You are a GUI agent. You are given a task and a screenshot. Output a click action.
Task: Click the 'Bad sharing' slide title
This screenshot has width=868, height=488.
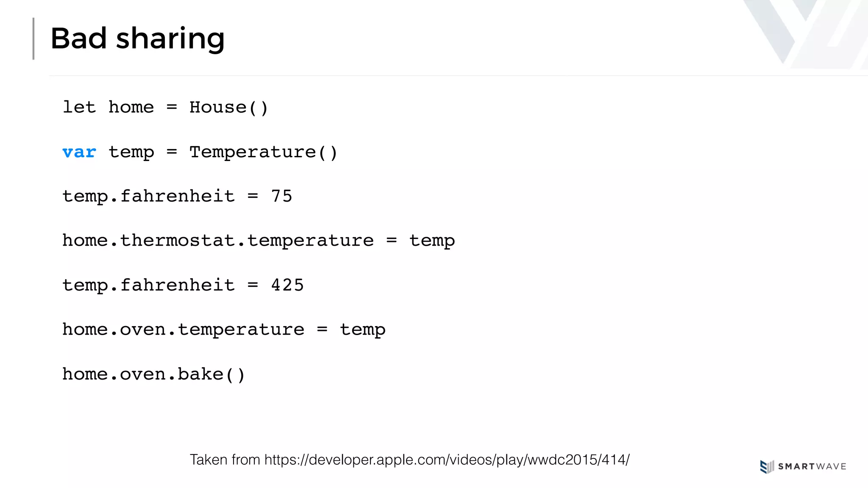click(137, 39)
